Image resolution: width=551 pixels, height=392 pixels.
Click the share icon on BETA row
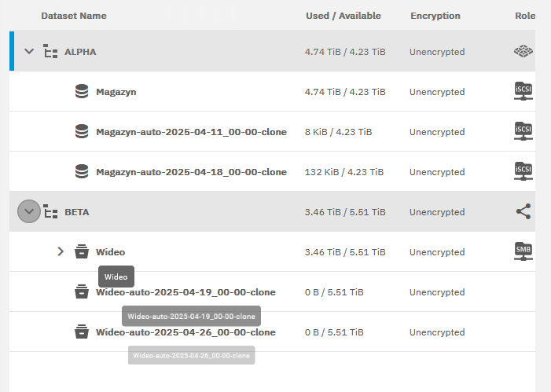523,211
